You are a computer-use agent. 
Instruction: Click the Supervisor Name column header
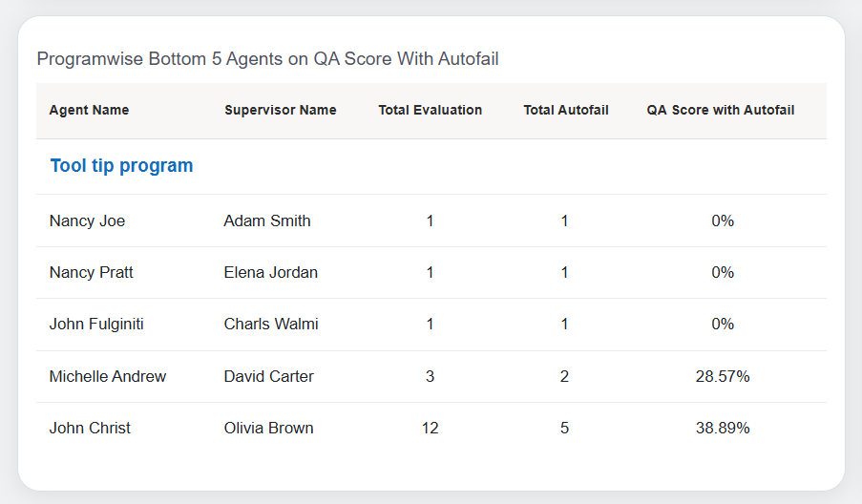click(x=281, y=110)
